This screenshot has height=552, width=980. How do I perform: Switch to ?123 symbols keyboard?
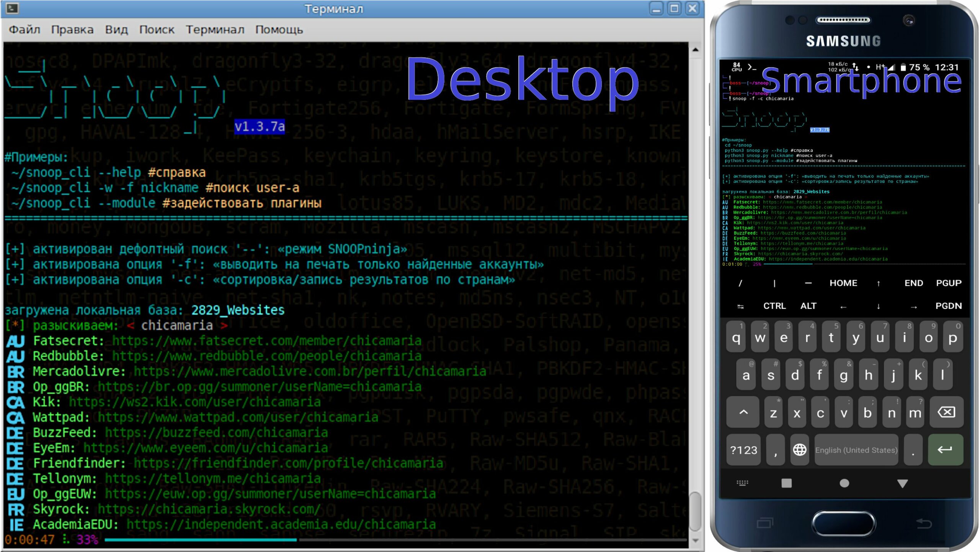(x=743, y=450)
